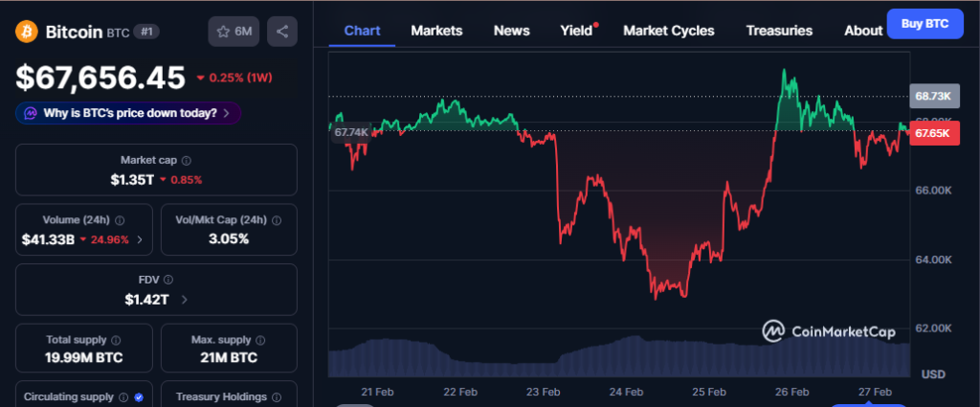Click the Buy BTC button
This screenshot has height=407, width=980.
[x=924, y=23]
